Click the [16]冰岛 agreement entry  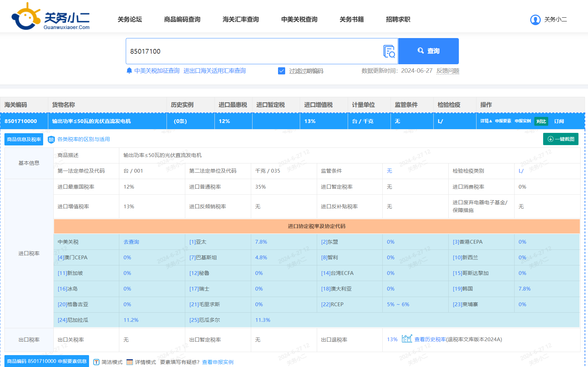pyautogui.click(x=67, y=289)
